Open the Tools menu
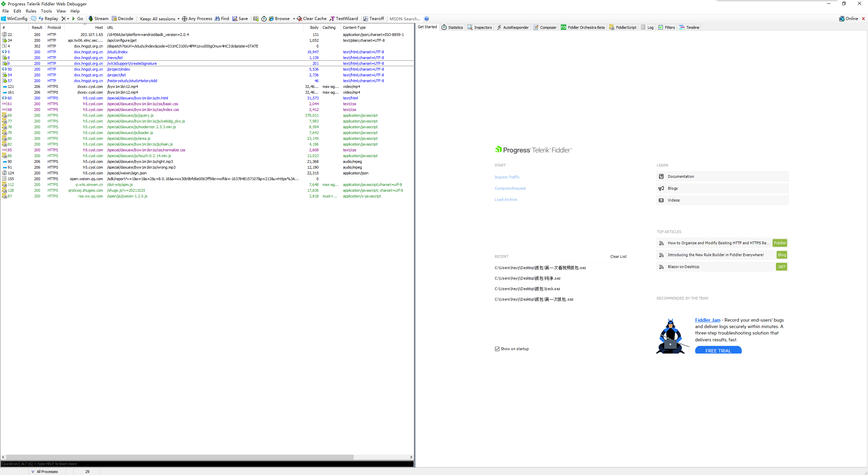 coord(46,11)
